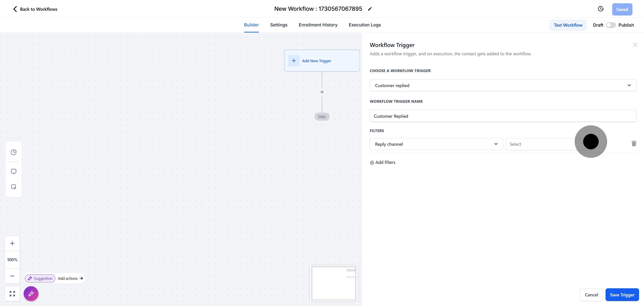Delete the Reply channel filter with the trash icon
This screenshot has height=306, width=644.
tap(634, 144)
